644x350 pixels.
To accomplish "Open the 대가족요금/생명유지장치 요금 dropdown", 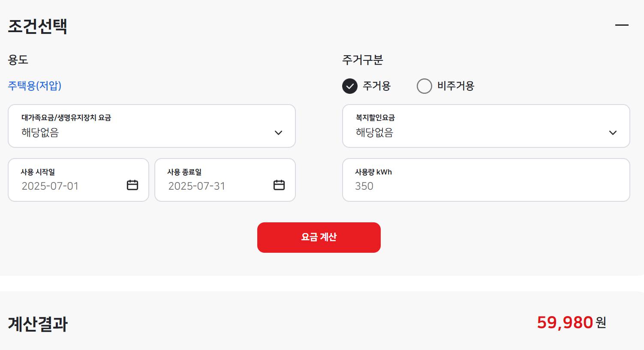I will [151, 126].
